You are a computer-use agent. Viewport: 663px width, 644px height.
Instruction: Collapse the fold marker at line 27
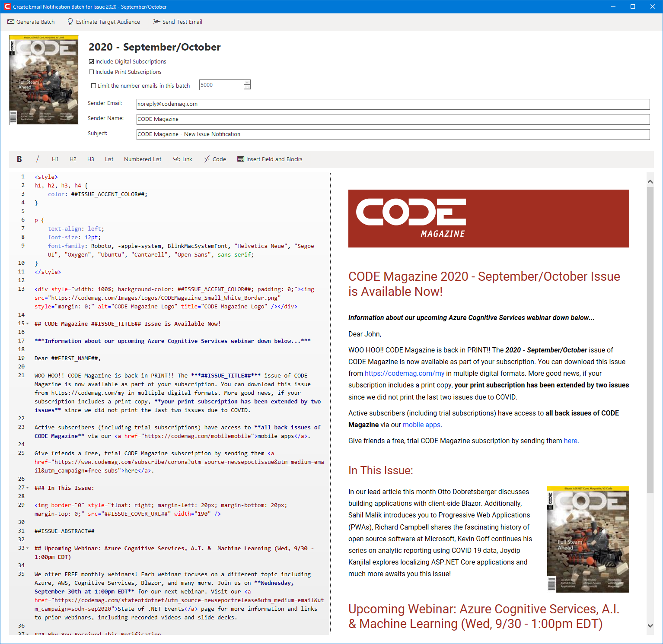coord(28,488)
